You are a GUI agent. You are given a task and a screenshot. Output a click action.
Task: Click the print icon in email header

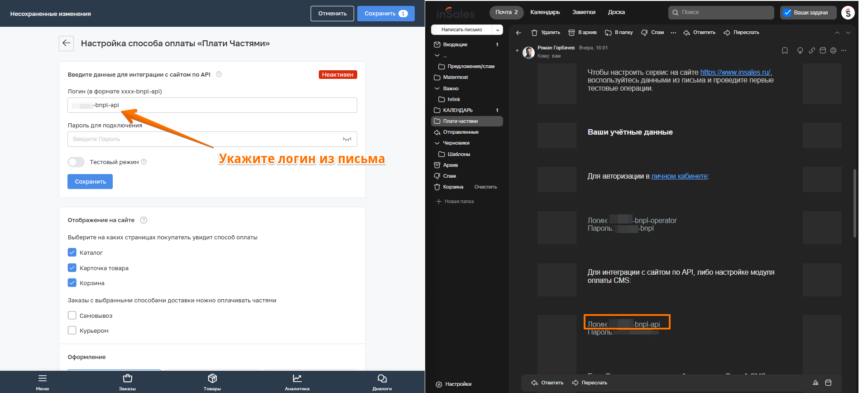833,51
